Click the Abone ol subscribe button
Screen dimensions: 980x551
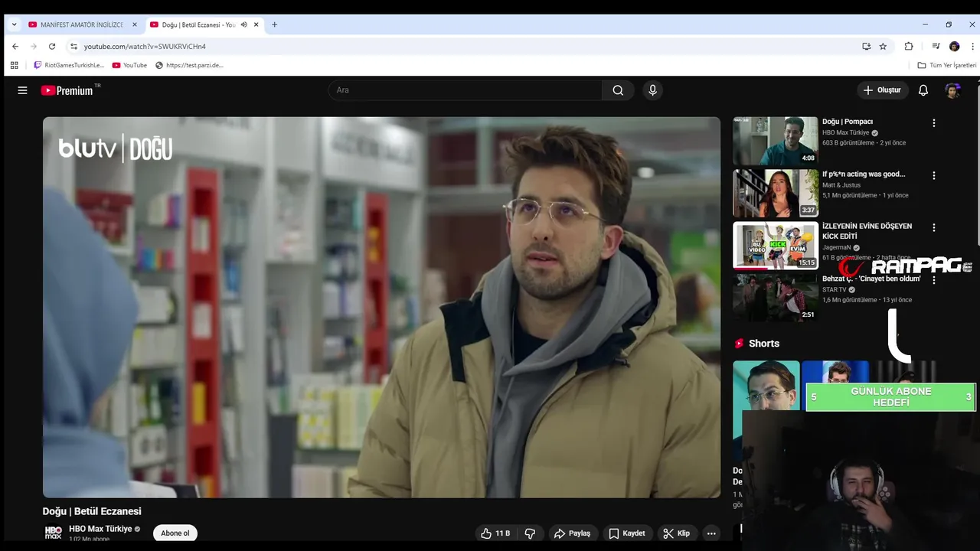coord(175,533)
